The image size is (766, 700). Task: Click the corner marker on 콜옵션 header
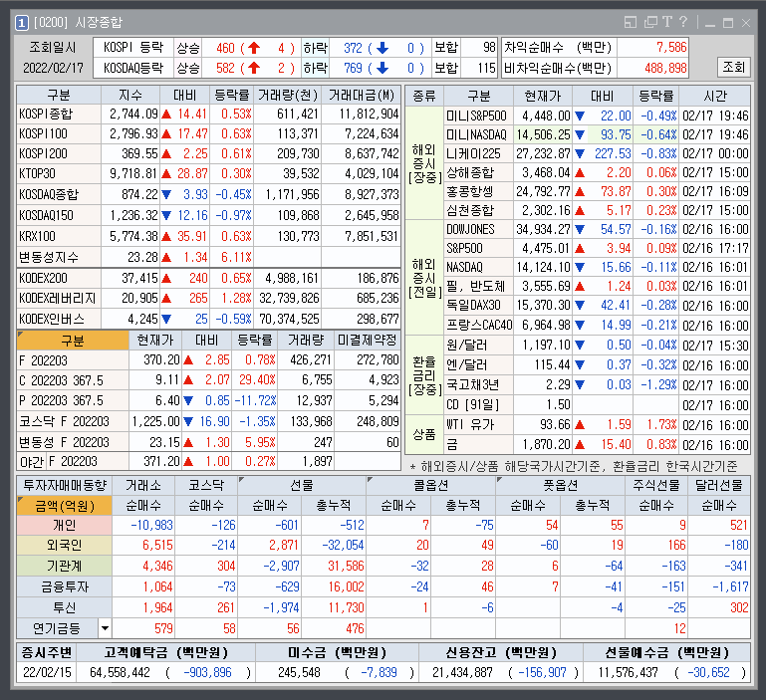point(370,480)
